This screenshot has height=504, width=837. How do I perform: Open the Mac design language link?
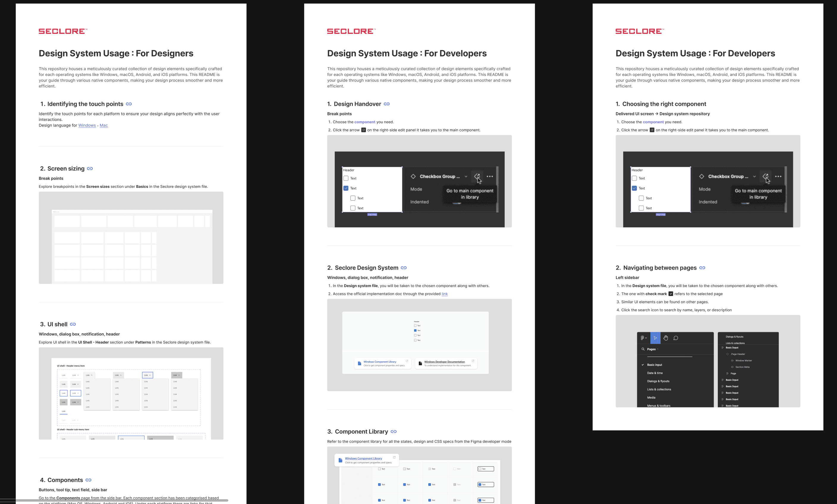coord(104,125)
